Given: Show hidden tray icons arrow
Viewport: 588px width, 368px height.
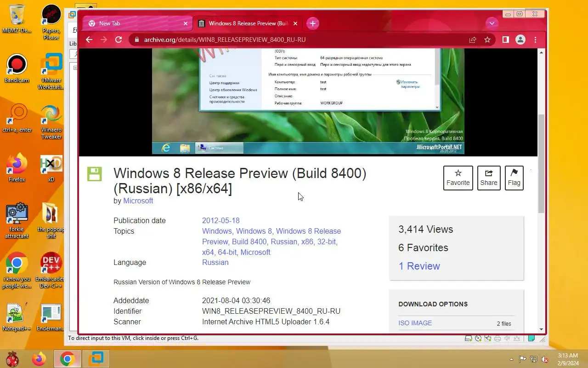Looking at the screenshot, I should click(x=512, y=359).
